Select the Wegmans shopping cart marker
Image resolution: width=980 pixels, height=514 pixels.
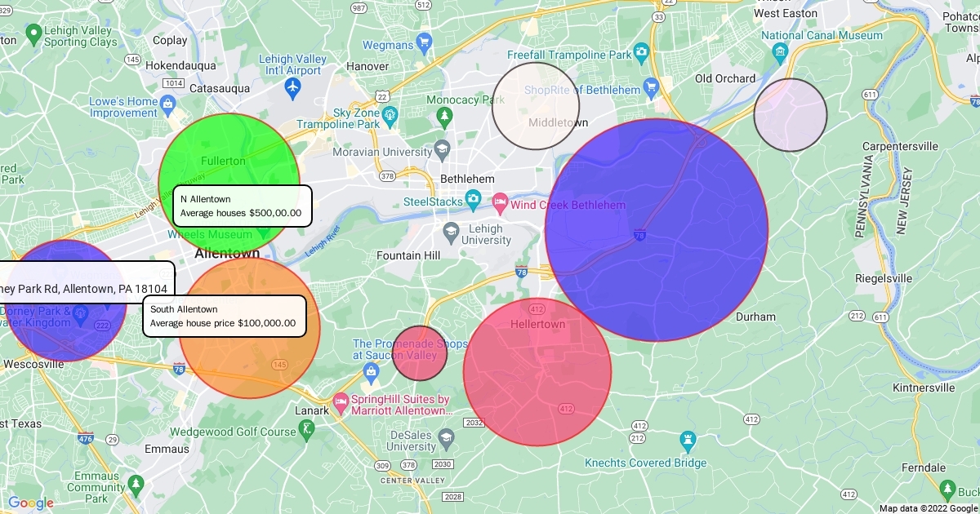[x=424, y=41]
